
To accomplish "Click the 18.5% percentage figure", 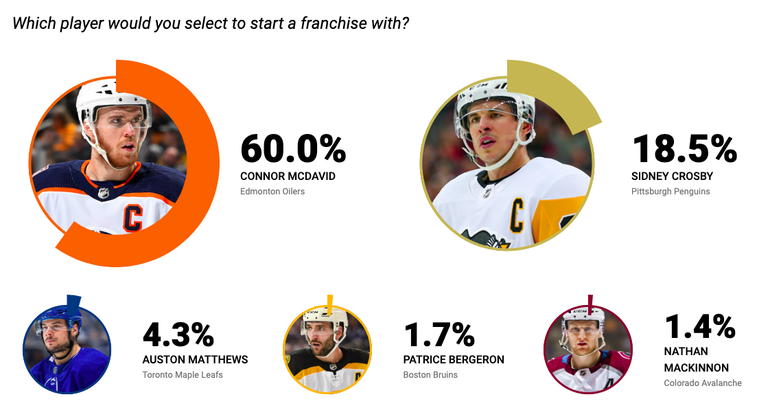I will (x=685, y=149).
